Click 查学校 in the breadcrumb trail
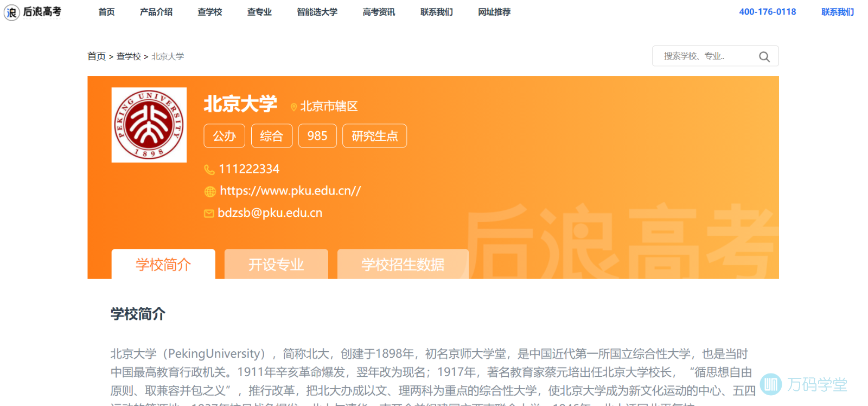This screenshot has height=406, width=868. click(x=129, y=56)
